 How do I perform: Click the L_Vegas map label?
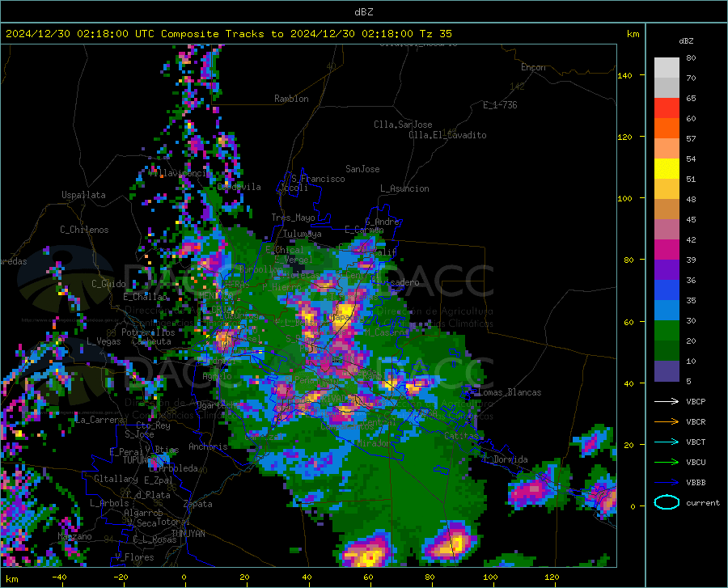tap(104, 341)
